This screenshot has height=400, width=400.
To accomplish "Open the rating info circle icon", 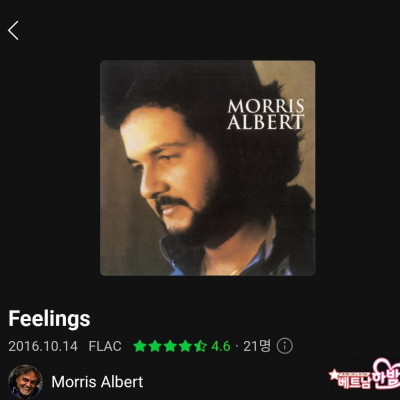I will point(285,346).
